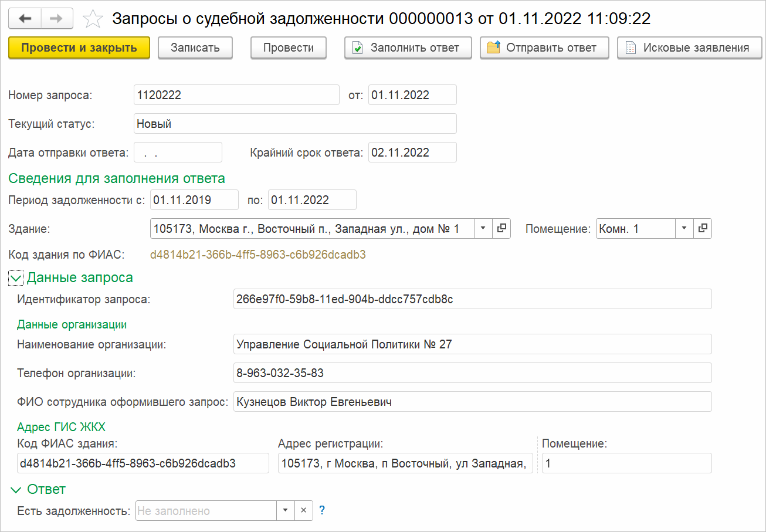
Task: Clear the Есть задолженность value
Action: (304, 511)
